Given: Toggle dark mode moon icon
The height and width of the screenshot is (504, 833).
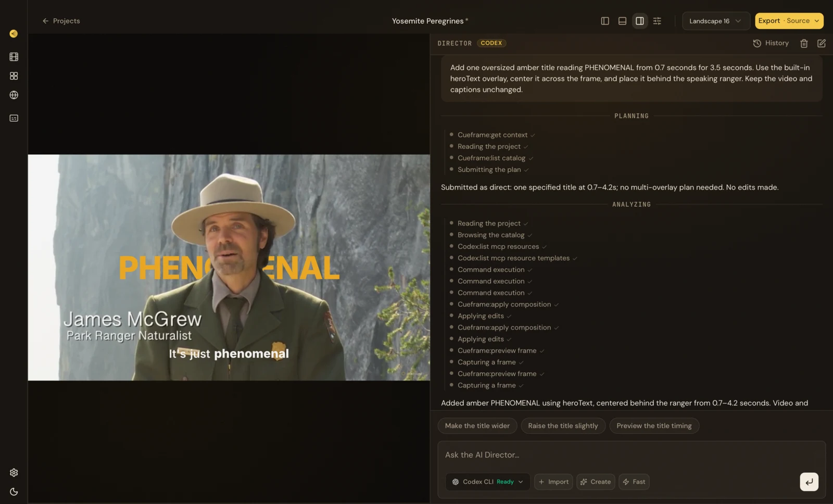Looking at the screenshot, I should pyautogui.click(x=14, y=492).
